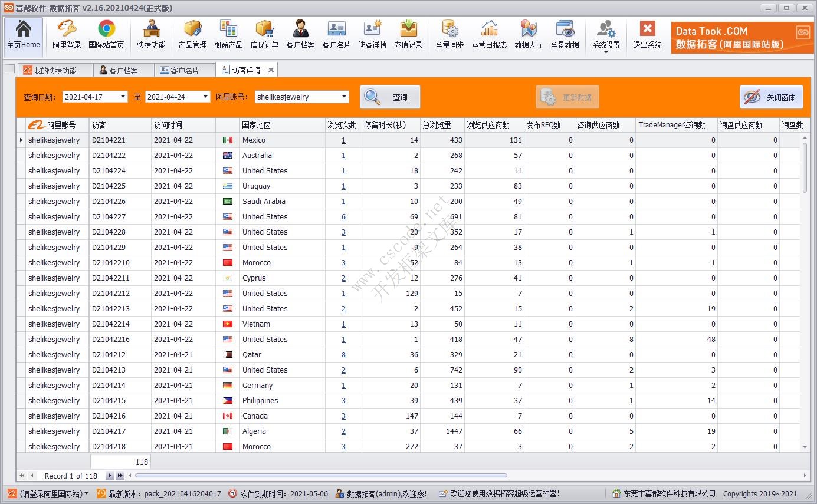Viewport: 817px width, 504px height.
Task: Open 数据大厅 toolbar icon
Action: (529, 35)
